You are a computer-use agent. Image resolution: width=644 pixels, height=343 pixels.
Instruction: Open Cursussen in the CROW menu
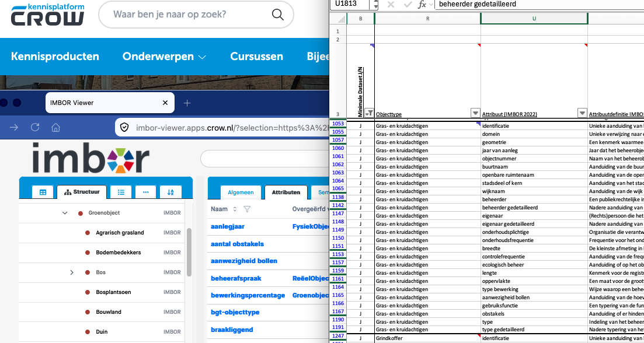pos(257,57)
